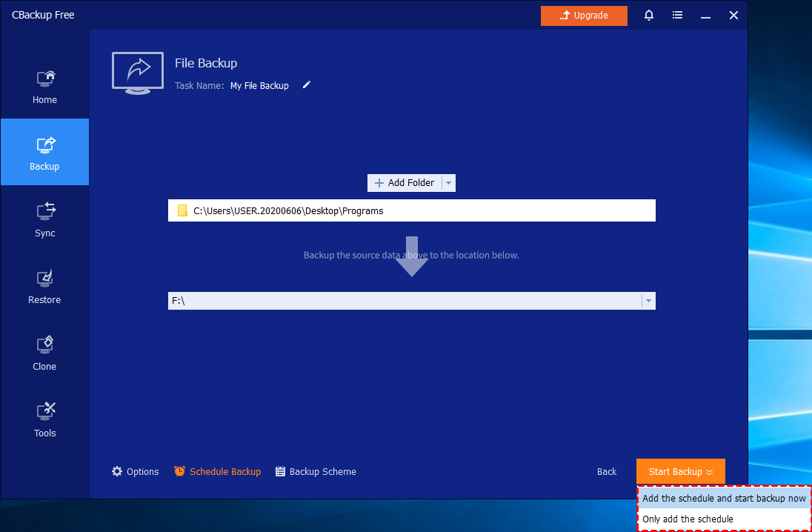This screenshot has width=812, height=532.
Task: Click the Back button
Action: click(x=607, y=472)
